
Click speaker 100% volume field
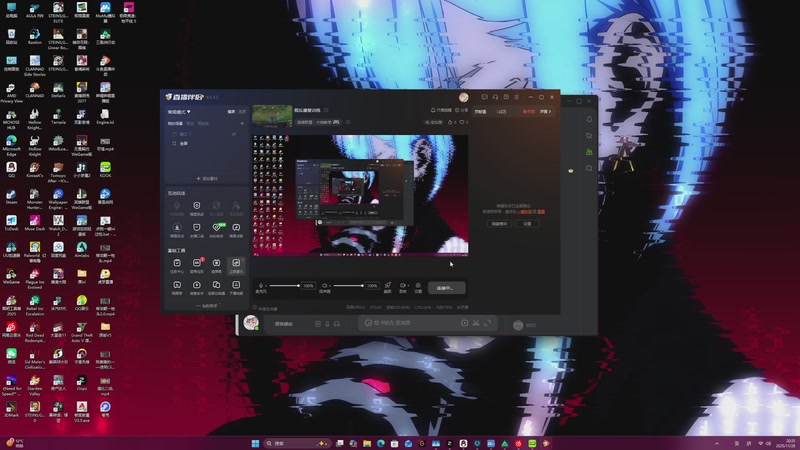click(372, 286)
